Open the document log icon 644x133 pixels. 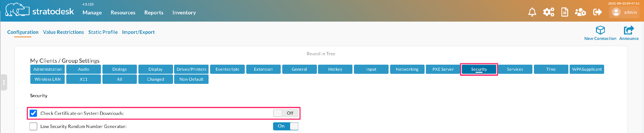click(564, 12)
